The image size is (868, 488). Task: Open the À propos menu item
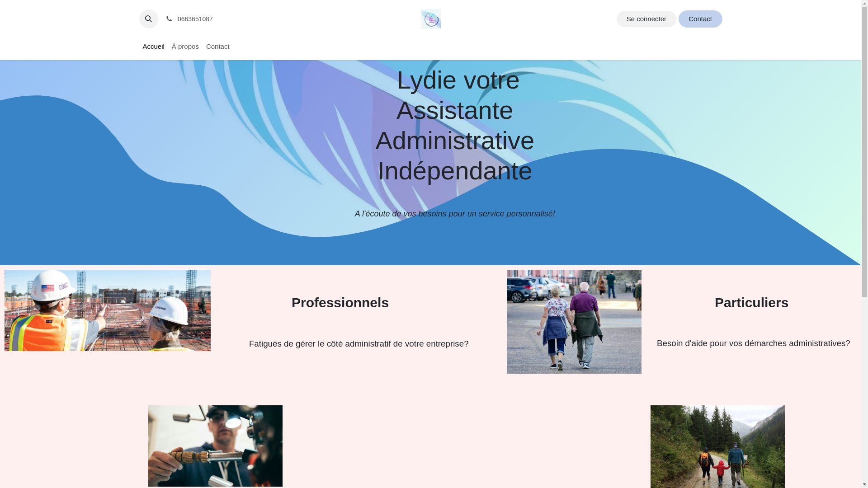(x=185, y=47)
